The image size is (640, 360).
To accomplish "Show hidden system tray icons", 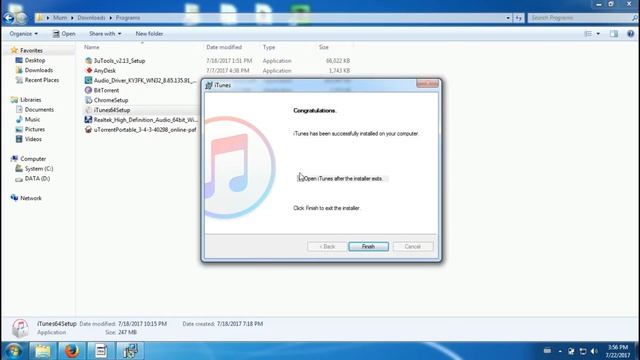I will tap(560, 351).
